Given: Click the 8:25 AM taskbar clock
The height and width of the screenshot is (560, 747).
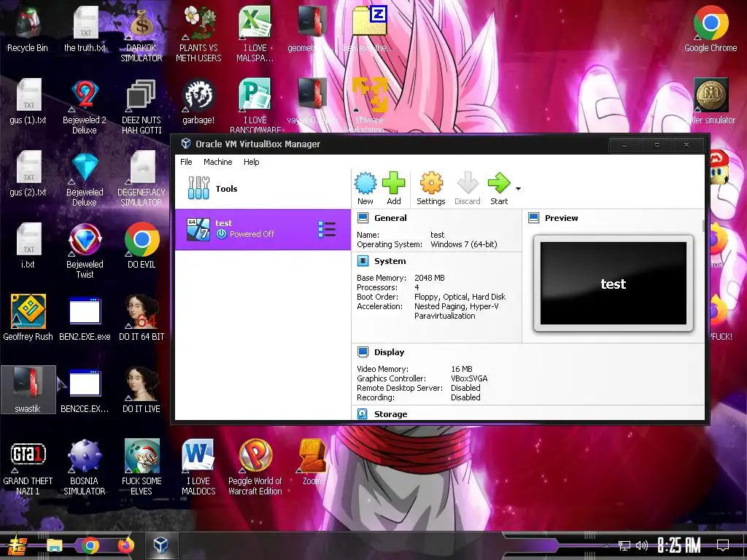Looking at the screenshot, I should [x=679, y=545].
